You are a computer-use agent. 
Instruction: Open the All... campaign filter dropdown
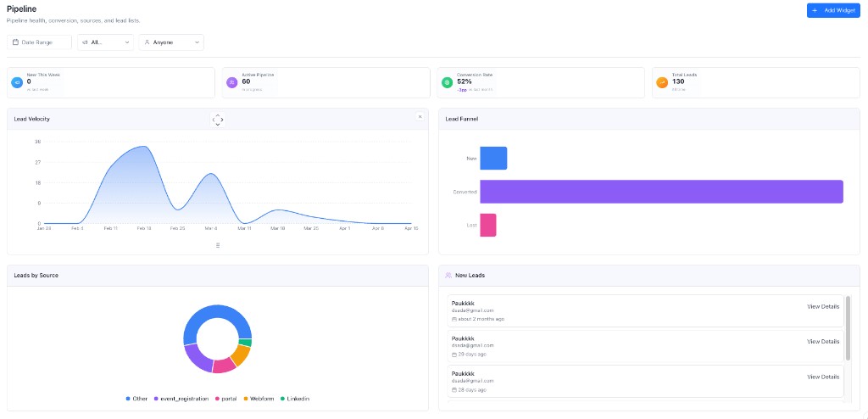[x=105, y=42]
